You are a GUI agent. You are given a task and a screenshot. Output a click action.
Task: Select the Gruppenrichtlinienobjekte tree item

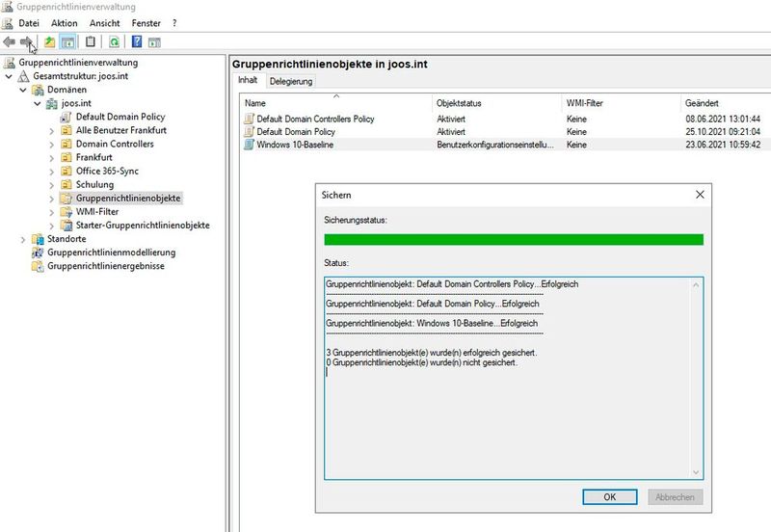[x=128, y=199]
